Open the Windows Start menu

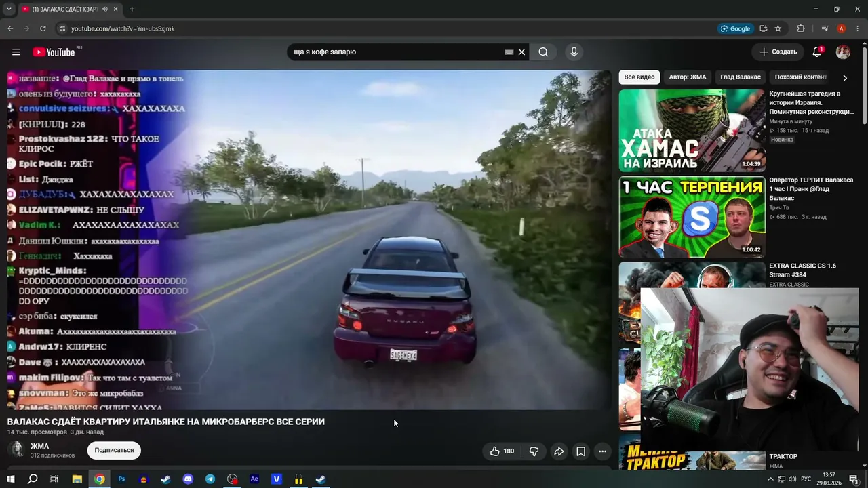11,479
